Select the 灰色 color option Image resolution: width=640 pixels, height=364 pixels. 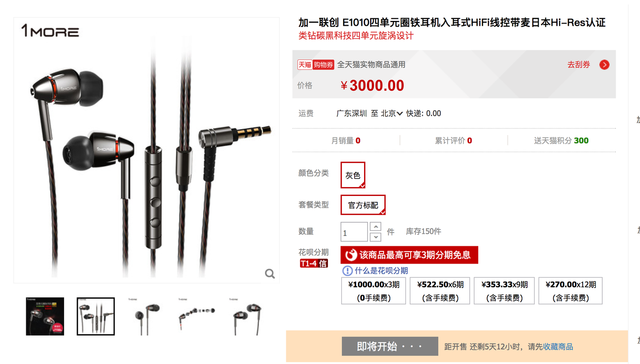tap(353, 175)
